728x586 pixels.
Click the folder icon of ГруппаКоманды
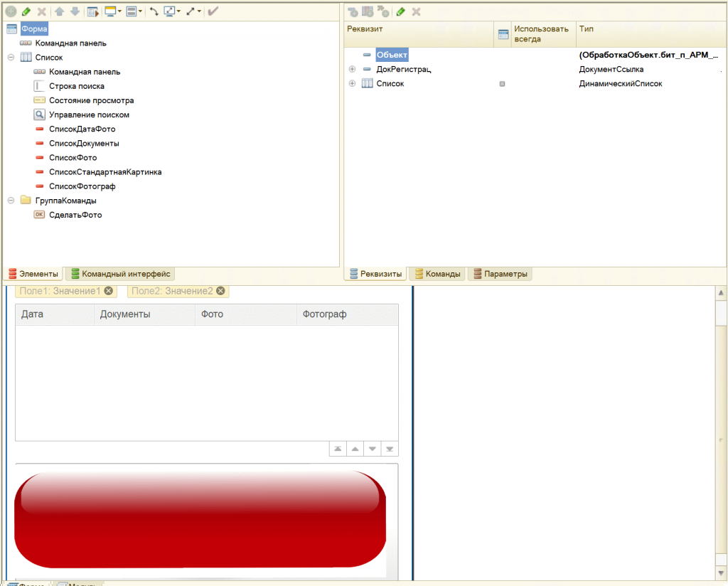[x=26, y=200]
